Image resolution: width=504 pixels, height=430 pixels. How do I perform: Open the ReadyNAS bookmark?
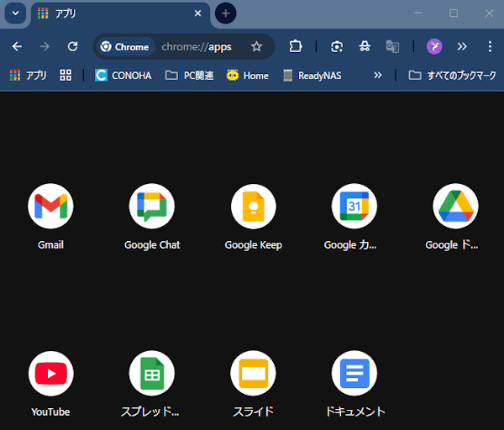coord(312,76)
